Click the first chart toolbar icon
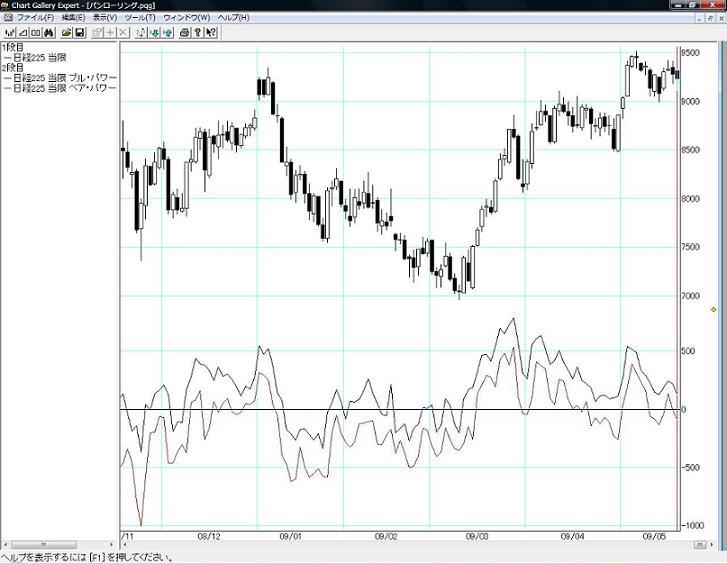Image resolution: width=727 pixels, height=563 pixels. [10, 33]
